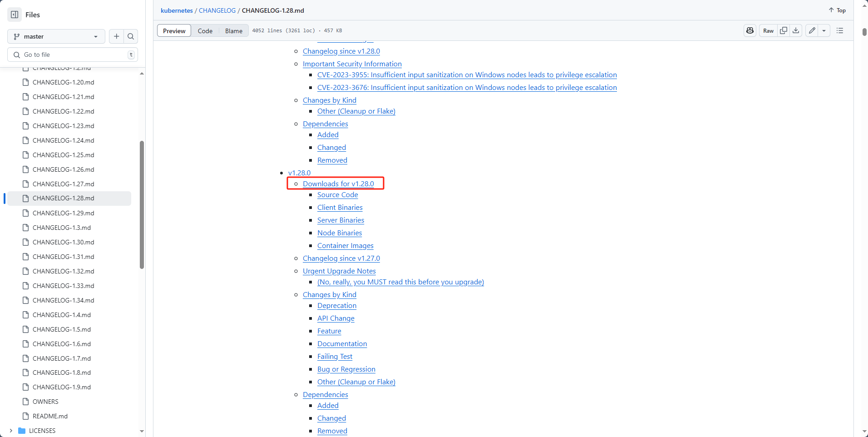Click the Raw button
Screen dimensions: 868x437
pos(768,30)
